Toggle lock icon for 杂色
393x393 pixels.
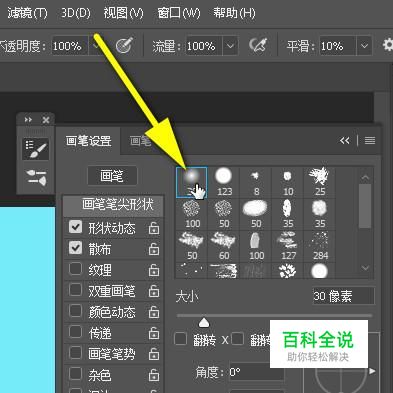click(154, 375)
